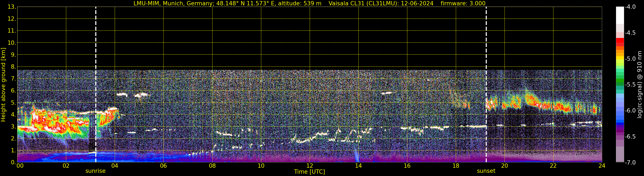Click the "sunset" label below the time axis
The width and height of the screenshot is (644, 176).
coord(486,171)
